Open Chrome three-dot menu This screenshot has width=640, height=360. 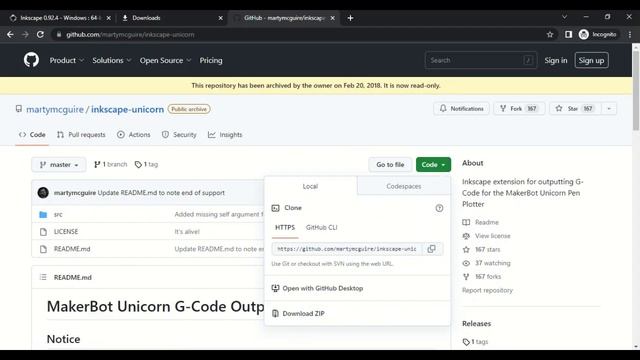[x=630, y=35]
